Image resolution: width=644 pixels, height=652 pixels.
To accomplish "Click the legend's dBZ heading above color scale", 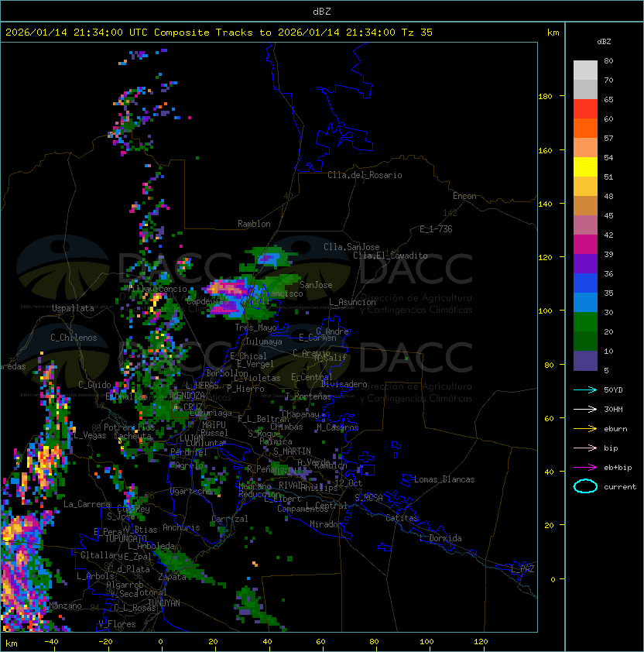I will [604, 42].
